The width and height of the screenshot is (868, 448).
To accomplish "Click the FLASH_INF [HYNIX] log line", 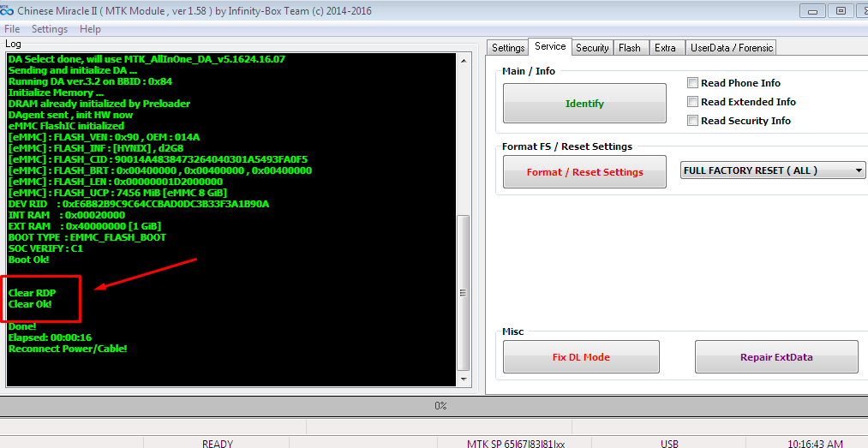I will [x=96, y=148].
